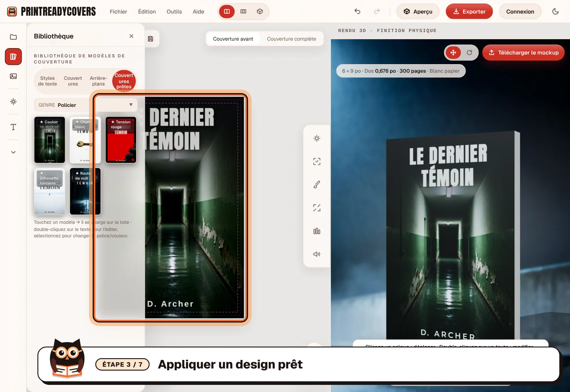
Task: Open the folder icon in left sidebar
Action: [13, 37]
